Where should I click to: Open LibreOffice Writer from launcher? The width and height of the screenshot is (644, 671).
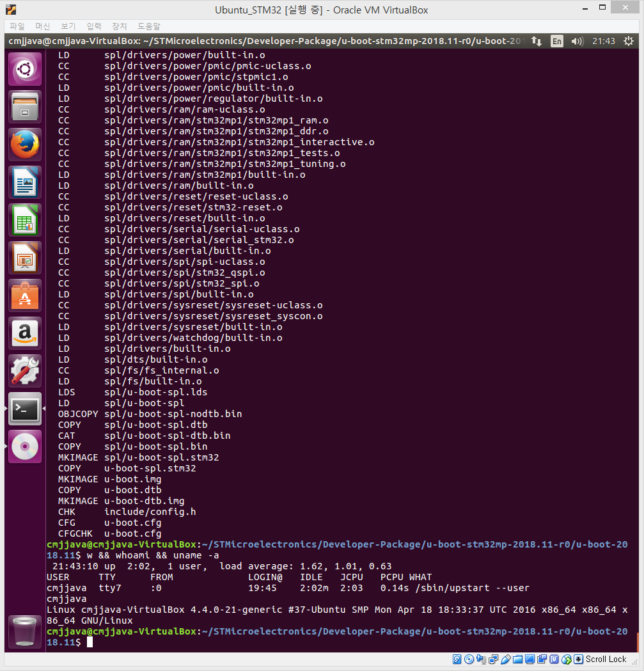[25, 182]
